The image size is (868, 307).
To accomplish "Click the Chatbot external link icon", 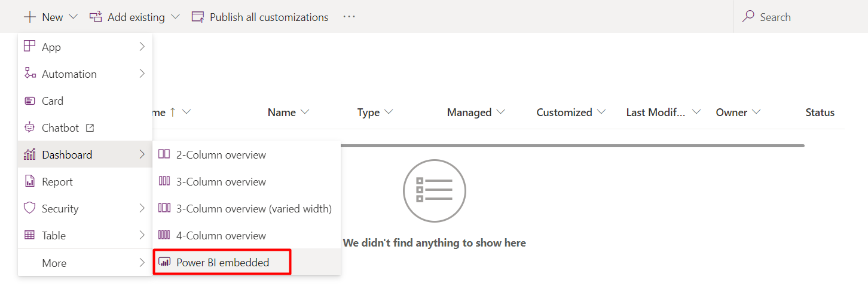I will (x=90, y=127).
